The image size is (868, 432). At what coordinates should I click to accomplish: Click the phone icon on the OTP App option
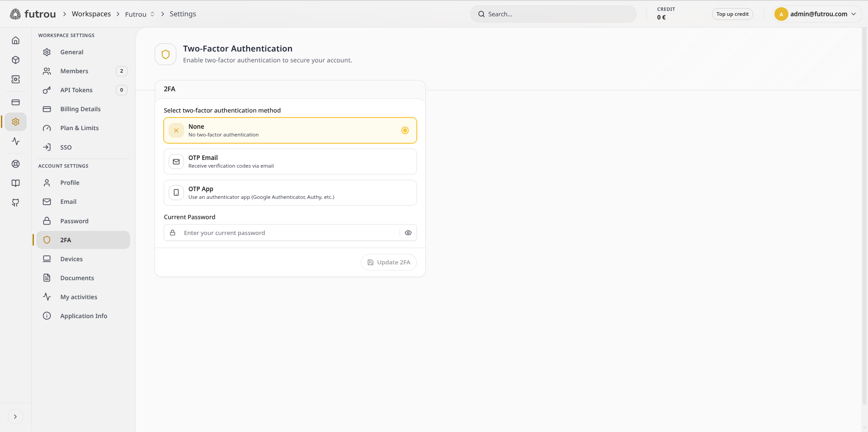click(x=176, y=193)
